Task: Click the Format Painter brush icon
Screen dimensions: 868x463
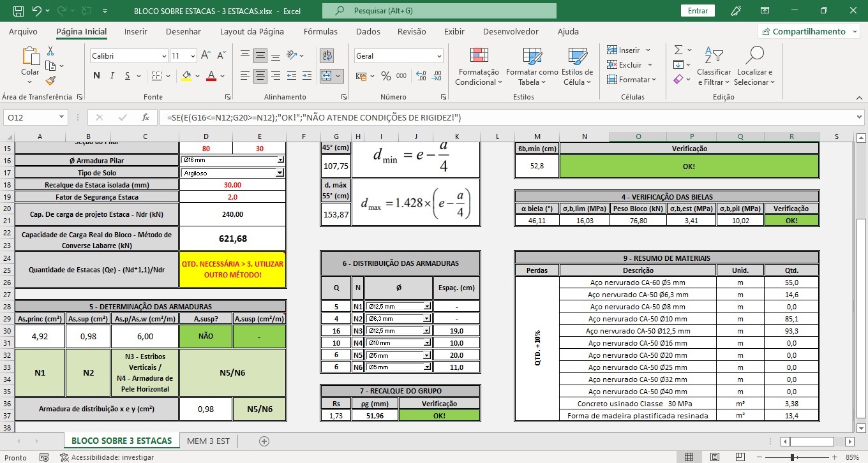Action: pos(50,80)
